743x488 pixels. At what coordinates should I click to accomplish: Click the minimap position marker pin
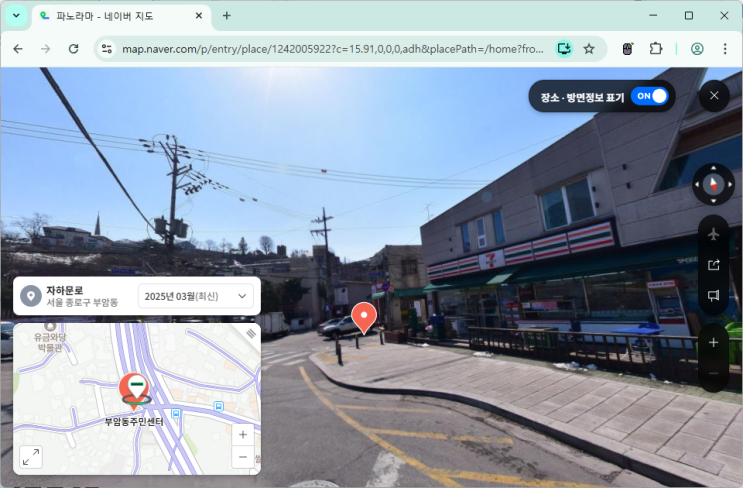click(x=135, y=391)
